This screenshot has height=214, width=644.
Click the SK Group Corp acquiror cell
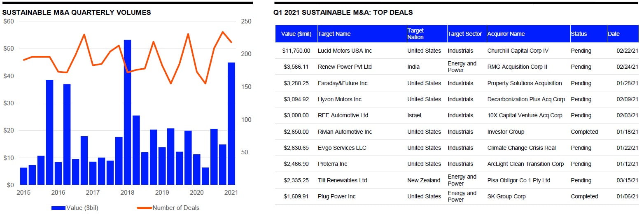pos(506,196)
